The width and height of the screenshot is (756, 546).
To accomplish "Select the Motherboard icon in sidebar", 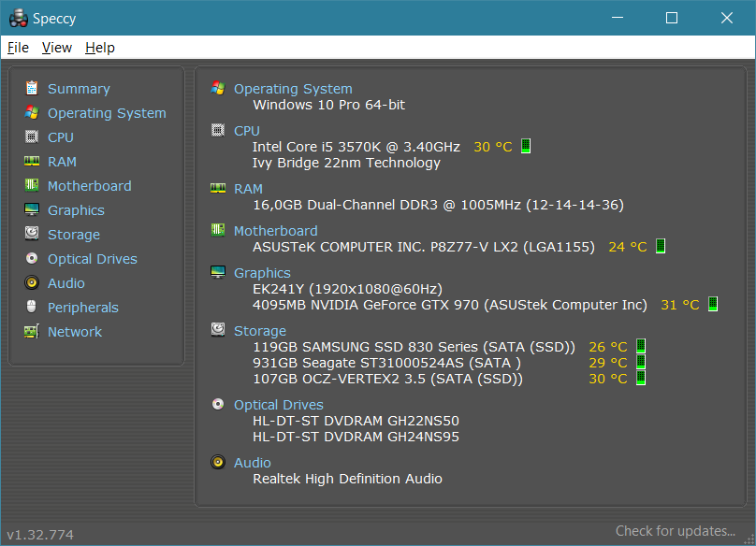I will [x=32, y=185].
